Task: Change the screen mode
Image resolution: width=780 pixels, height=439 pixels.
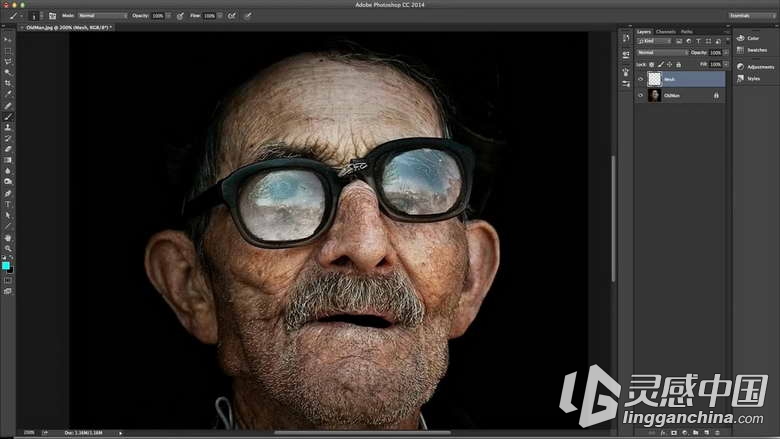Action: coord(7,291)
